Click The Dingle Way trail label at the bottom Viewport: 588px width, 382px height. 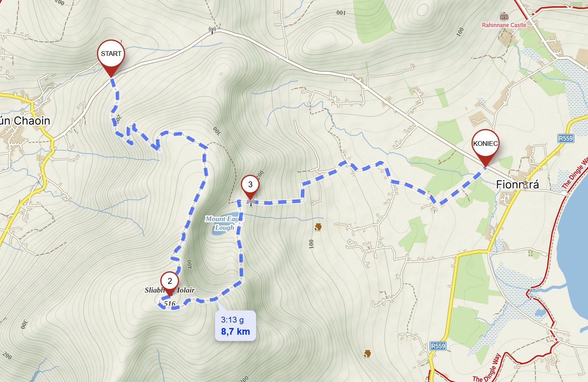(487, 368)
